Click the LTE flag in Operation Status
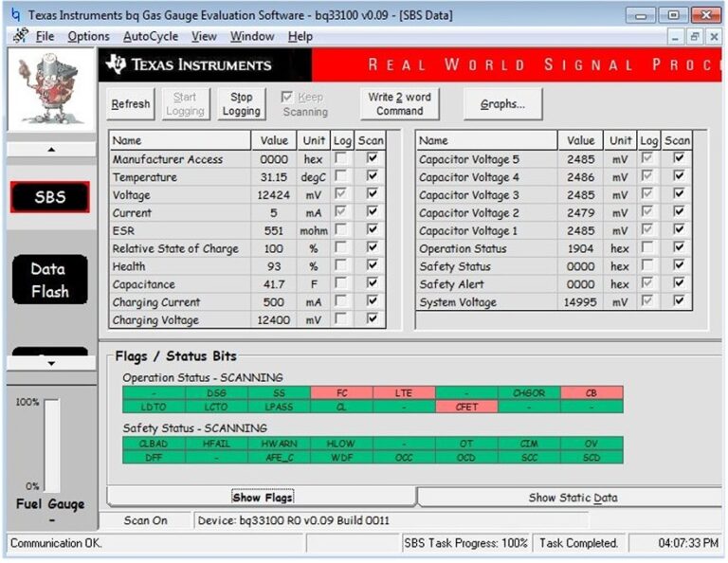 [404, 393]
